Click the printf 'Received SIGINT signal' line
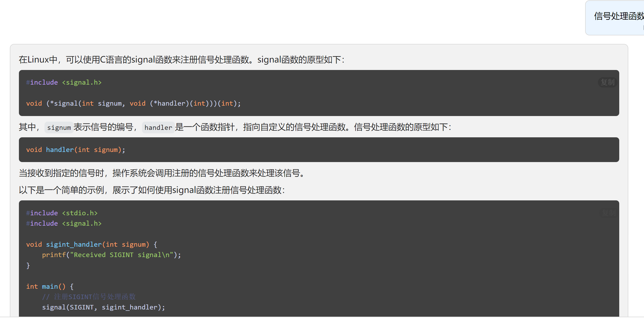 click(x=111, y=255)
